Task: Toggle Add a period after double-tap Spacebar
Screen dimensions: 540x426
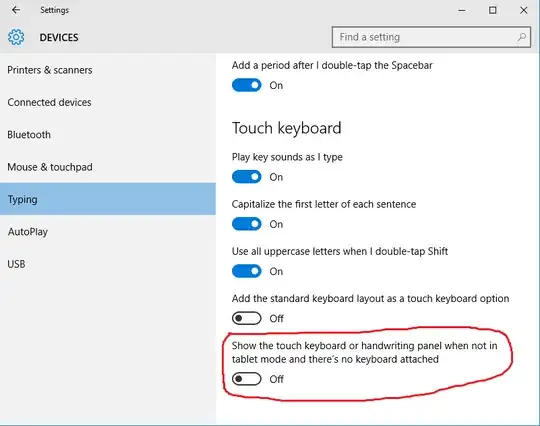Action: tap(247, 85)
